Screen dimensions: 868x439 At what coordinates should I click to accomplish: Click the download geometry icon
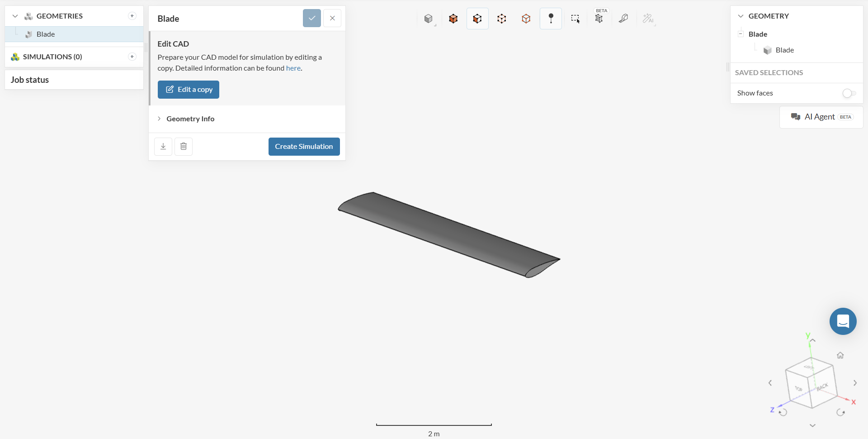coord(163,146)
